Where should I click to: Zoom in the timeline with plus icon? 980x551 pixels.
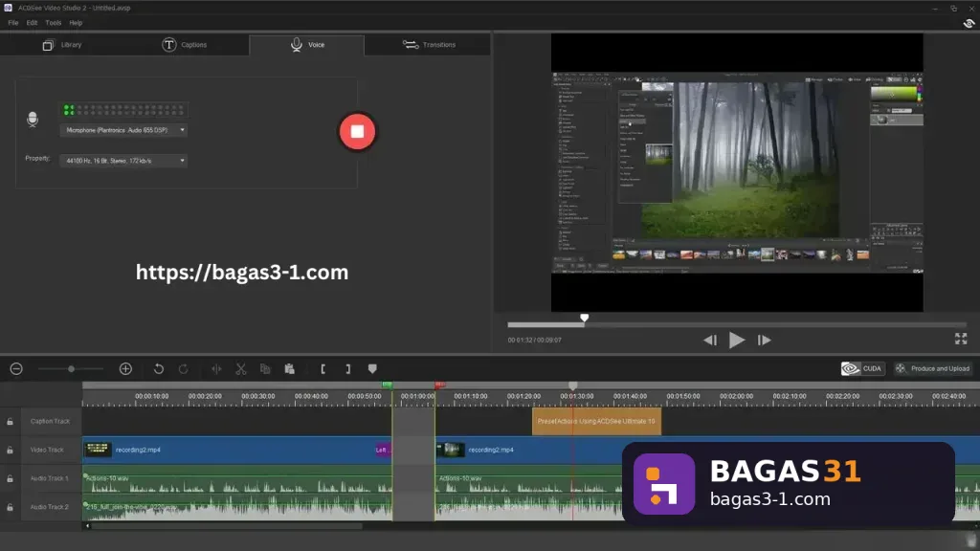pyautogui.click(x=125, y=368)
